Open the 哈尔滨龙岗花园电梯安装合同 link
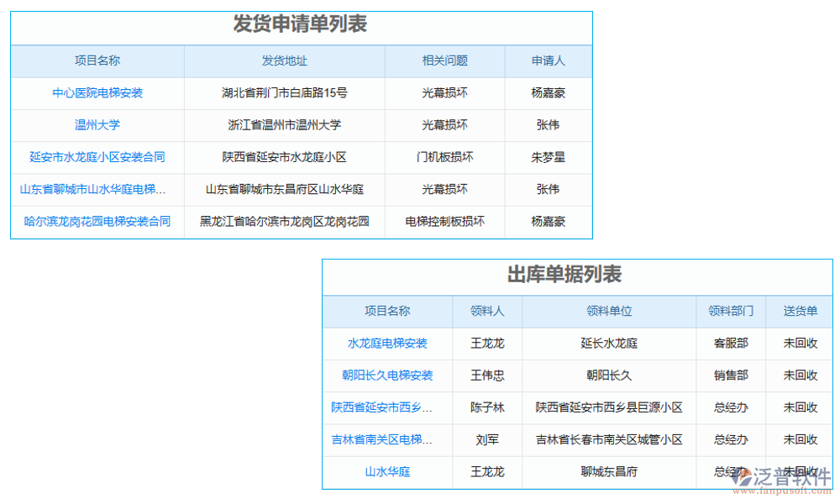The height and width of the screenshot is (504, 840). (x=97, y=222)
